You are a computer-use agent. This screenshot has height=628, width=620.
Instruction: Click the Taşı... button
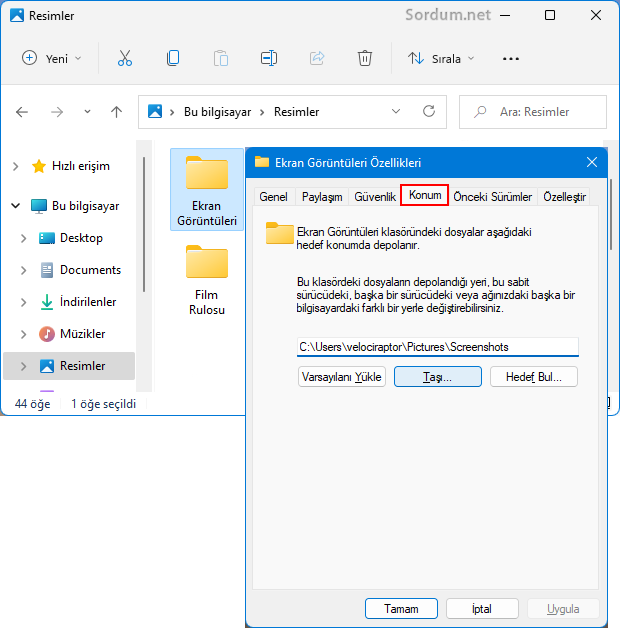tap(438, 377)
